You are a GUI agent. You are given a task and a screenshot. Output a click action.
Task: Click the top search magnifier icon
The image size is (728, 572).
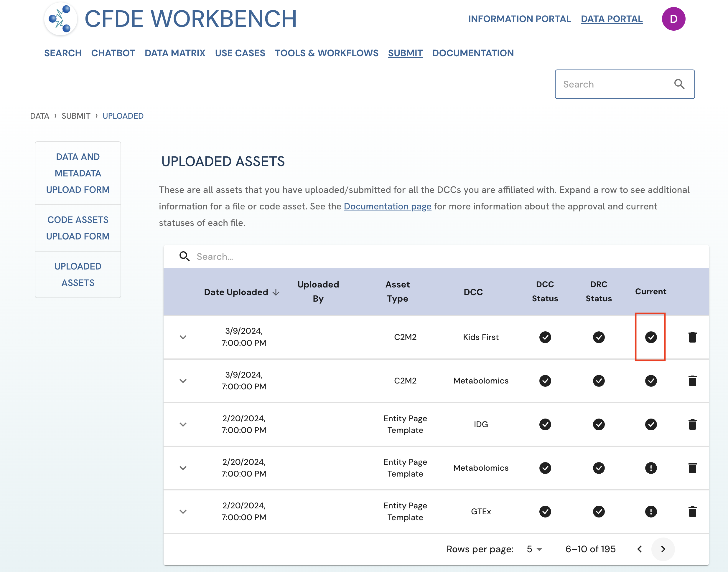click(679, 84)
